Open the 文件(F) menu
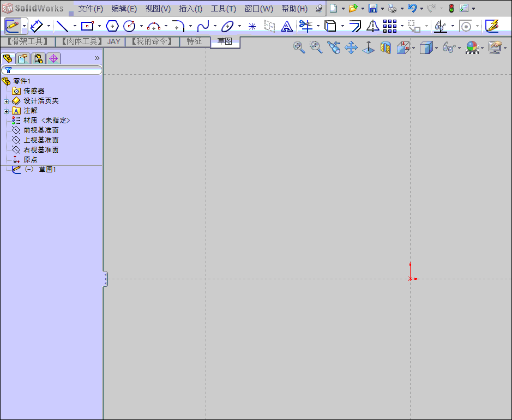Image resolution: width=512 pixels, height=420 pixels. (91, 9)
